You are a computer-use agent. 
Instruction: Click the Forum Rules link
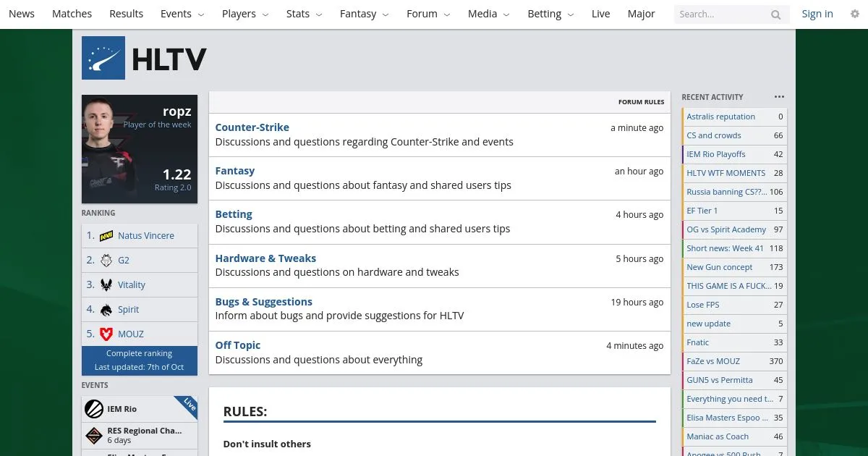[641, 102]
